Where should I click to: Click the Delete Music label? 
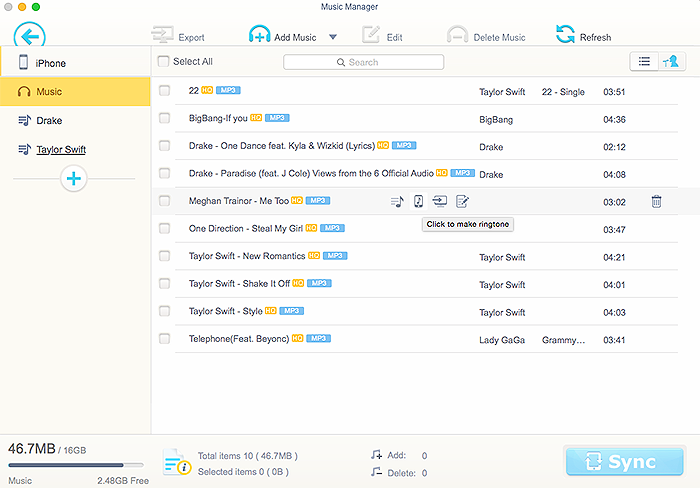point(499,38)
